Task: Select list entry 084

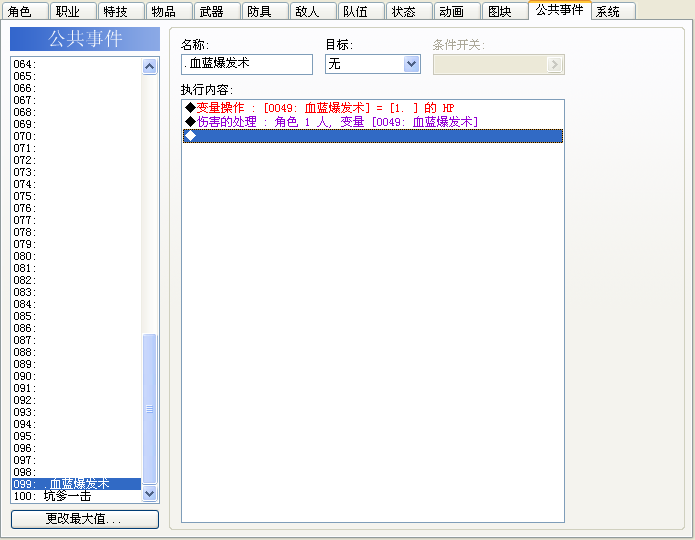Action: [76, 304]
